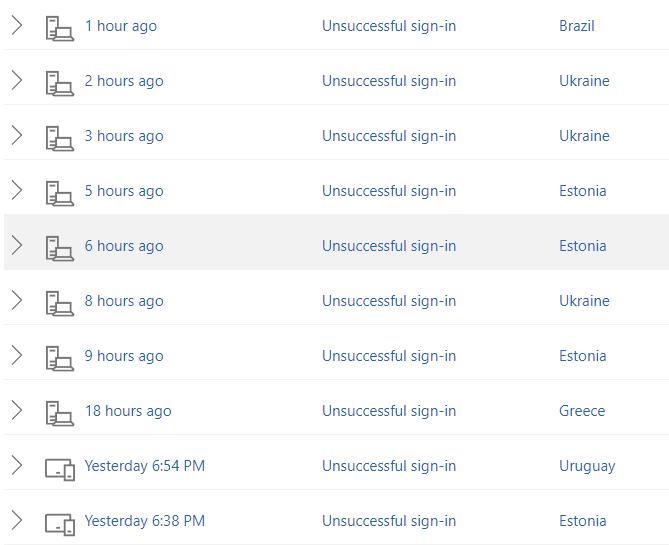Screen dimensions: 669x545
Task: Expand the Yesterday 6:54 PM entry
Action: (x=16, y=466)
